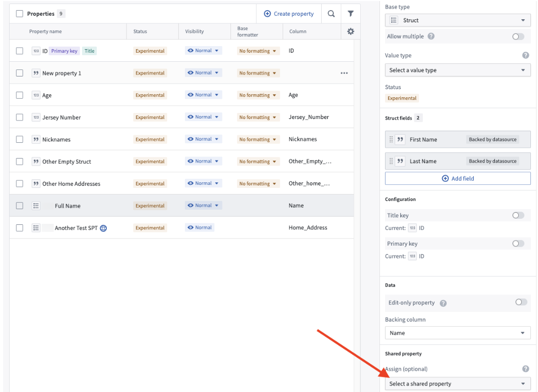
Task: Check the Full Name row checkbox
Action: pyautogui.click(x=20, y=206)
